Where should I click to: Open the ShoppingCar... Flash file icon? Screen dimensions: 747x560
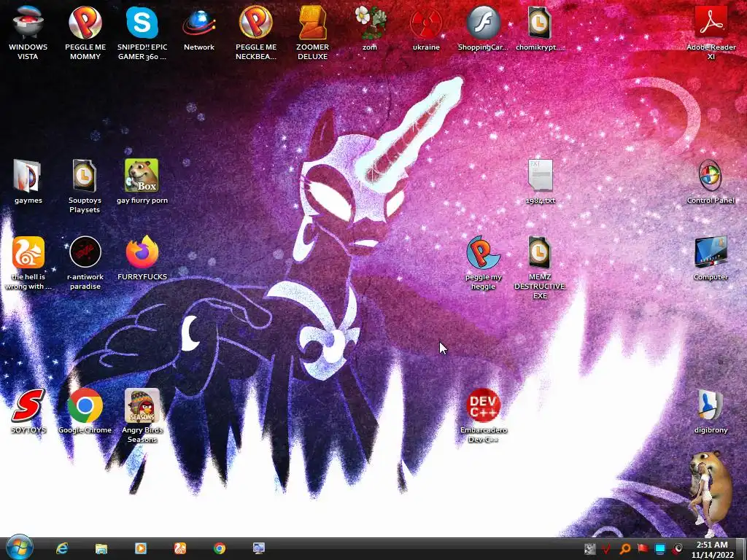483,23
